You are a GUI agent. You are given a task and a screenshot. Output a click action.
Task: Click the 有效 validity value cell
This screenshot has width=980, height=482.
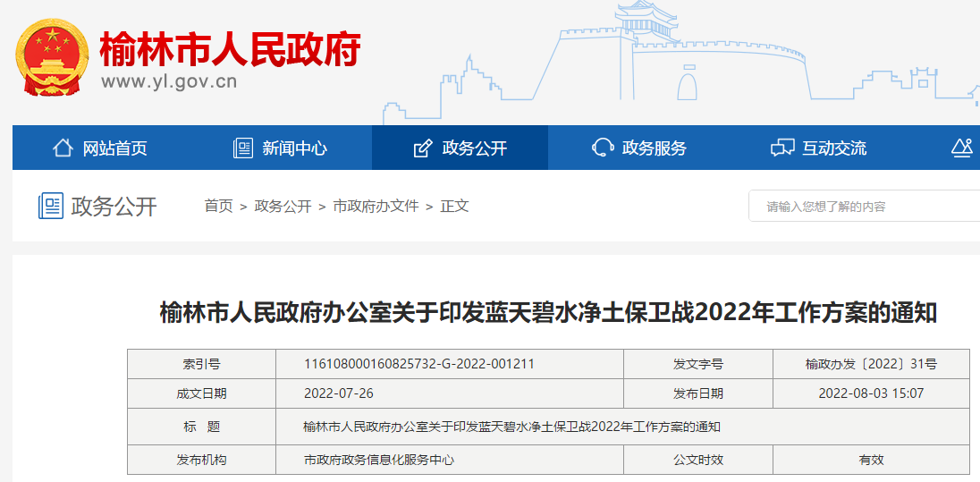coord(871,461)
